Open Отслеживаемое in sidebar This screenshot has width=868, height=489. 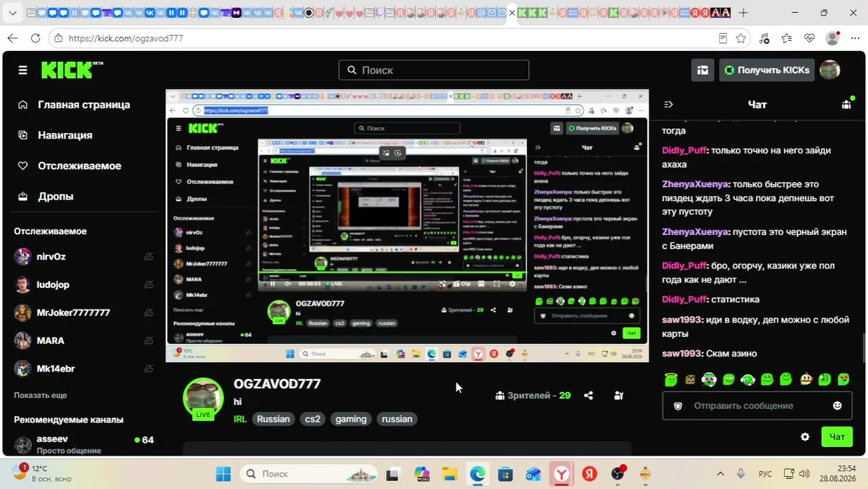point(79,166)
